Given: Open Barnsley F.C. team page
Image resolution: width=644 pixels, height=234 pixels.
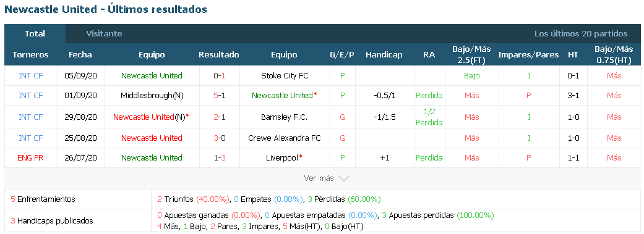Looking at the screenshot, I should click(284, 117).
